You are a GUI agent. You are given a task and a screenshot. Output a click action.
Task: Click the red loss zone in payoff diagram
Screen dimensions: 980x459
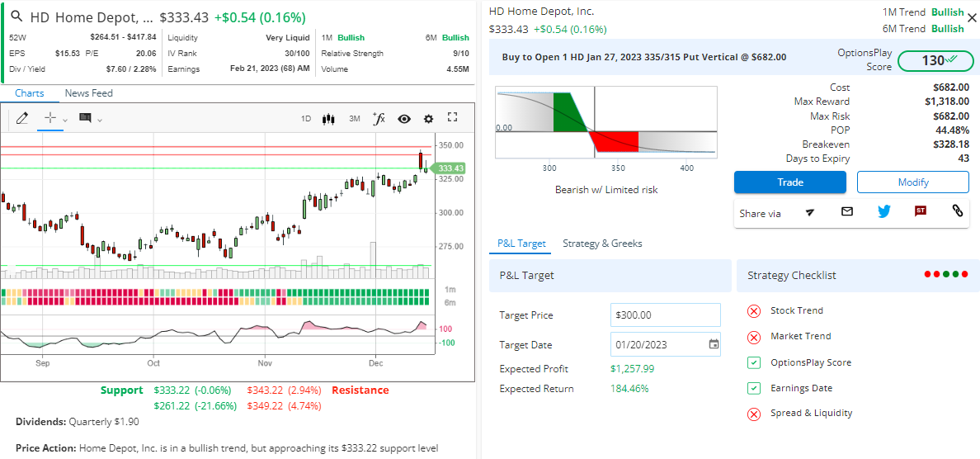tap(615, 141)
